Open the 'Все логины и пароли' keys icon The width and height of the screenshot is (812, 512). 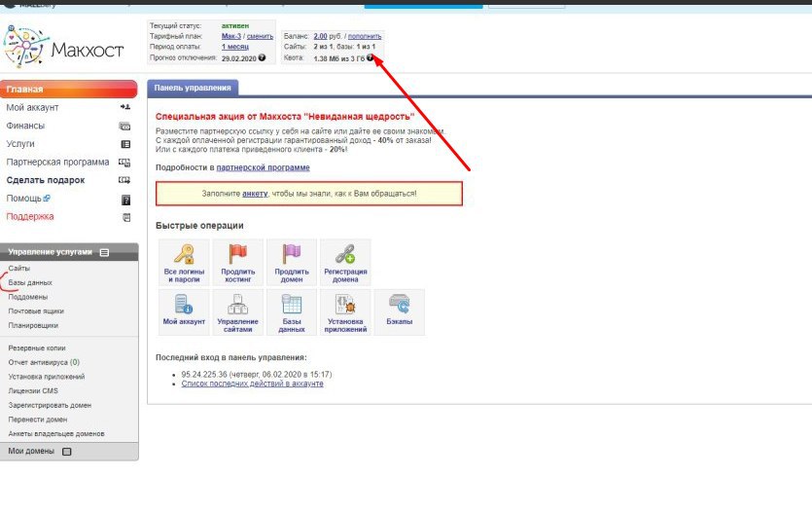pos(184,262)
